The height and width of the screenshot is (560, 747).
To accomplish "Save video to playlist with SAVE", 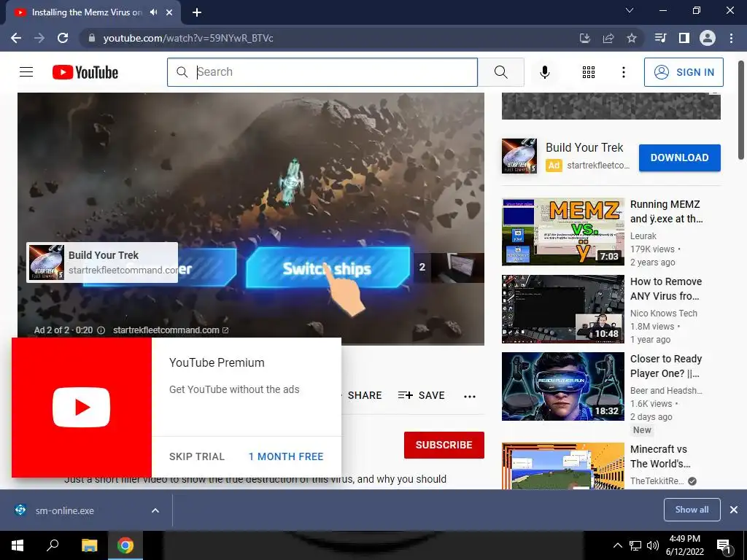I will click(x=421, y=395).
